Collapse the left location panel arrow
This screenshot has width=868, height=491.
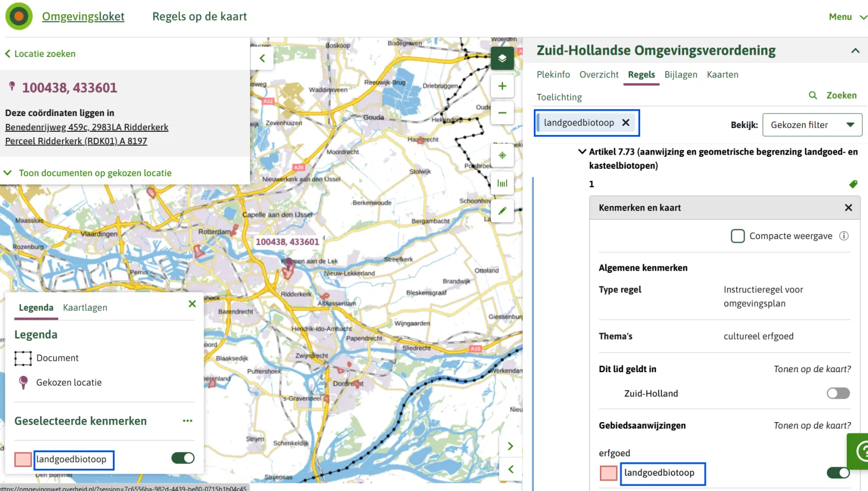[262, 58]
